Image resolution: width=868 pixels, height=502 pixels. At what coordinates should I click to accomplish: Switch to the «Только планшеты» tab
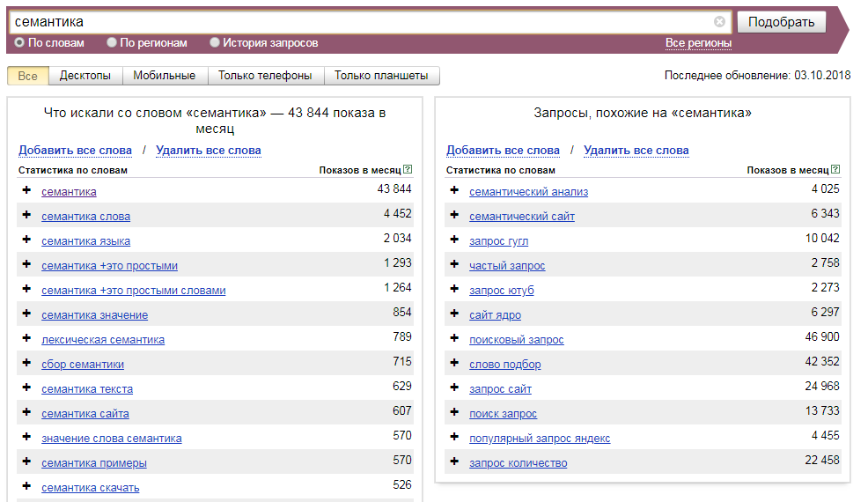[x=381, y=76]
